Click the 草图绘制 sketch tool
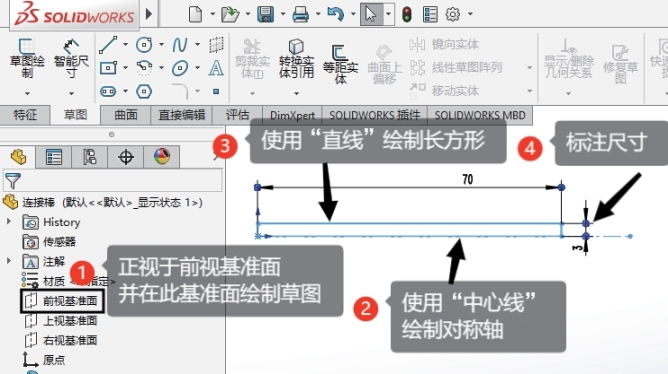The width and height of the screenshot is (668, 374). tap(27, 58)
